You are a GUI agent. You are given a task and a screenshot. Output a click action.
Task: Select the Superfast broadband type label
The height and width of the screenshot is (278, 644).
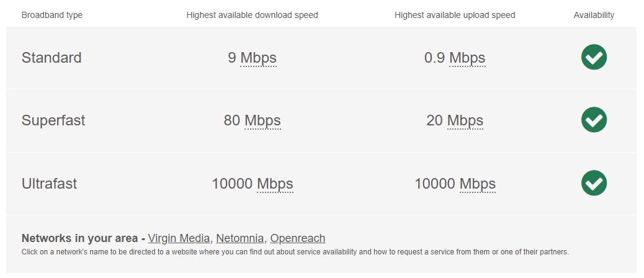[53, 120]
